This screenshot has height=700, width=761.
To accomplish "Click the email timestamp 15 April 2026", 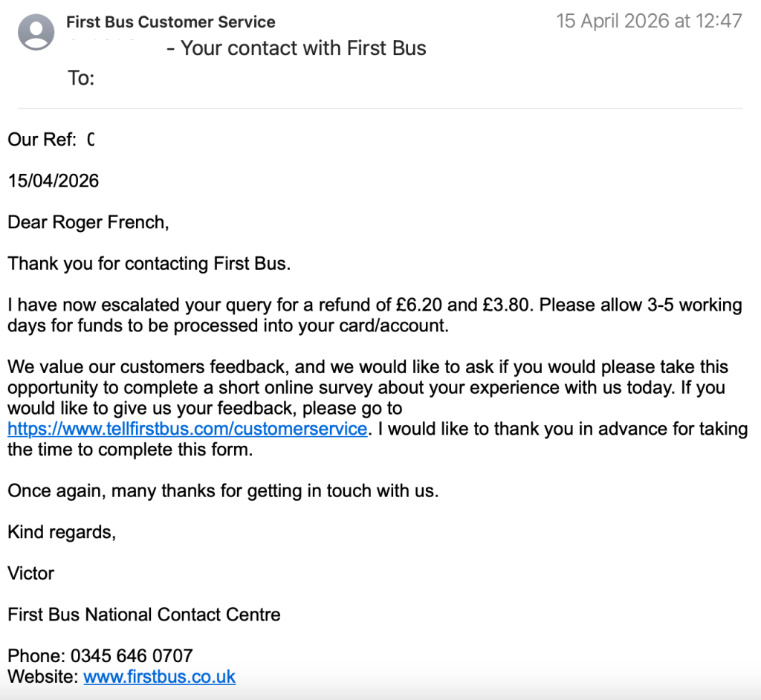I will click(649, 21).
